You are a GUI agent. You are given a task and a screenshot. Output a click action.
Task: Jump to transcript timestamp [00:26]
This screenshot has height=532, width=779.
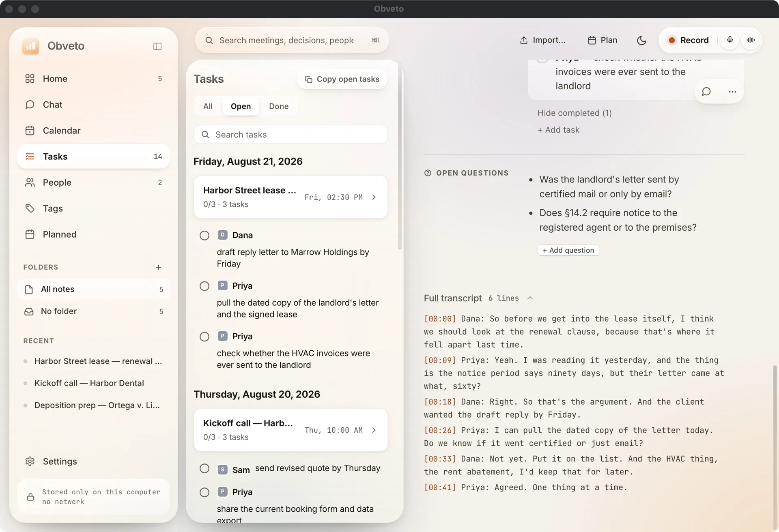440,430
